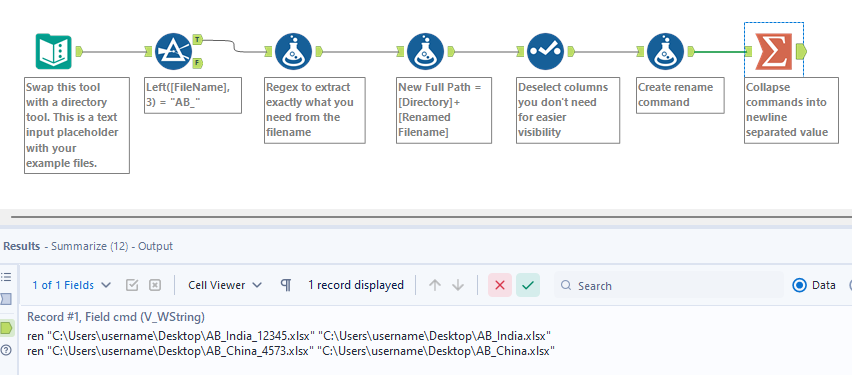The height and width of the screenshot is (375, 852).
Task: Click 'Results - Summarize (12) - Output' title
Action: click(88, 246)
